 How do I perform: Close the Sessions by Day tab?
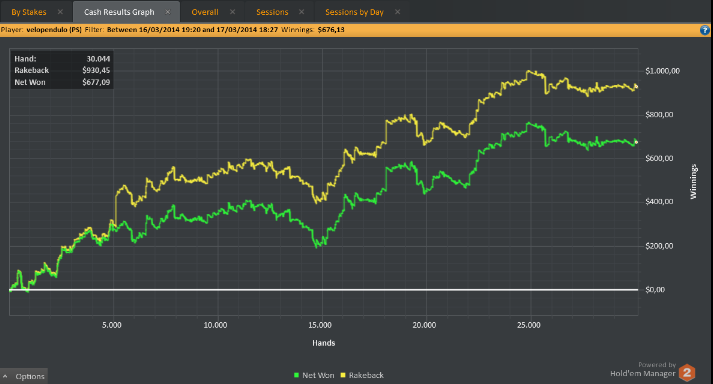pos(397,12)
